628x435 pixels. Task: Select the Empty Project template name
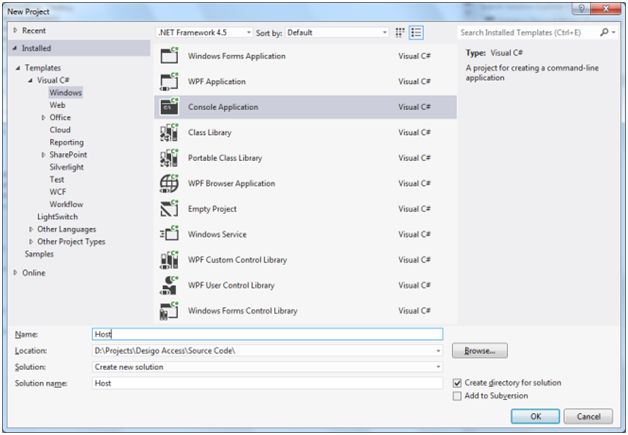tap(212, 209)
